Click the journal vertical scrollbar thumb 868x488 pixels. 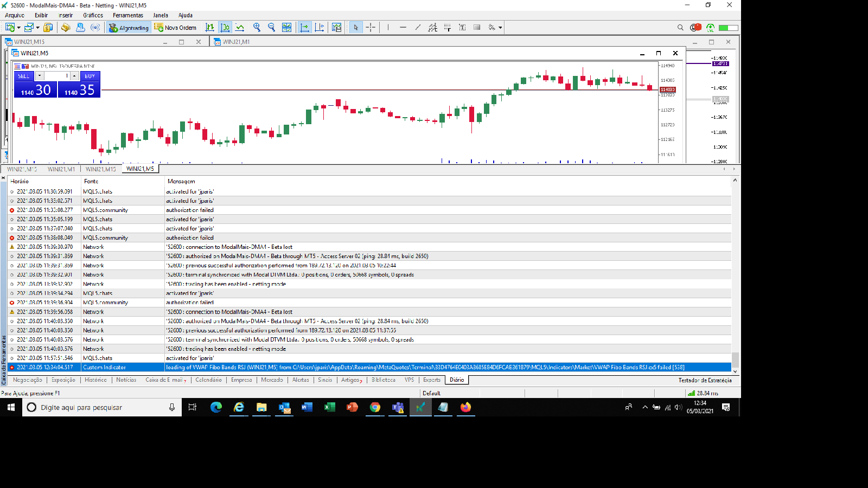tap(735, 359)
